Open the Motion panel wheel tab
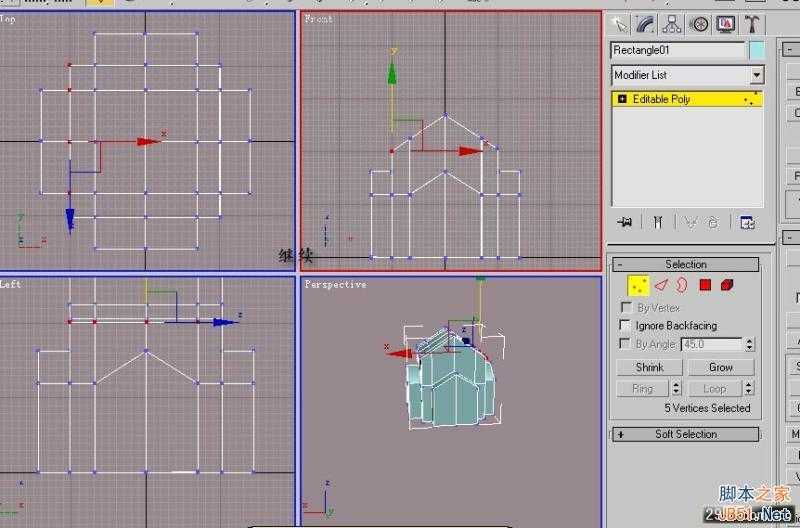The height and width of the screenshot is (528, 800). click(x=699, y=24)
